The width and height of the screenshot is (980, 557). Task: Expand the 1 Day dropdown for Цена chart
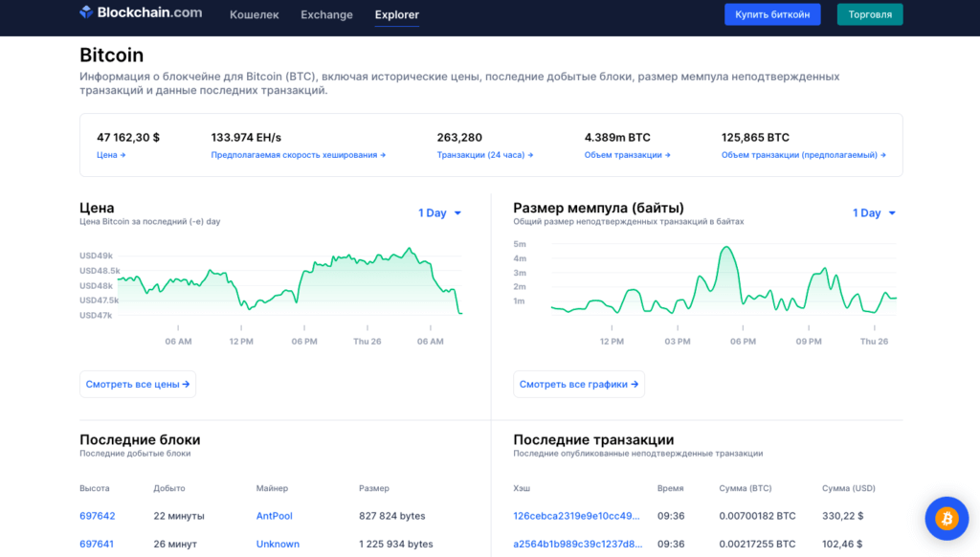point(440,213)
